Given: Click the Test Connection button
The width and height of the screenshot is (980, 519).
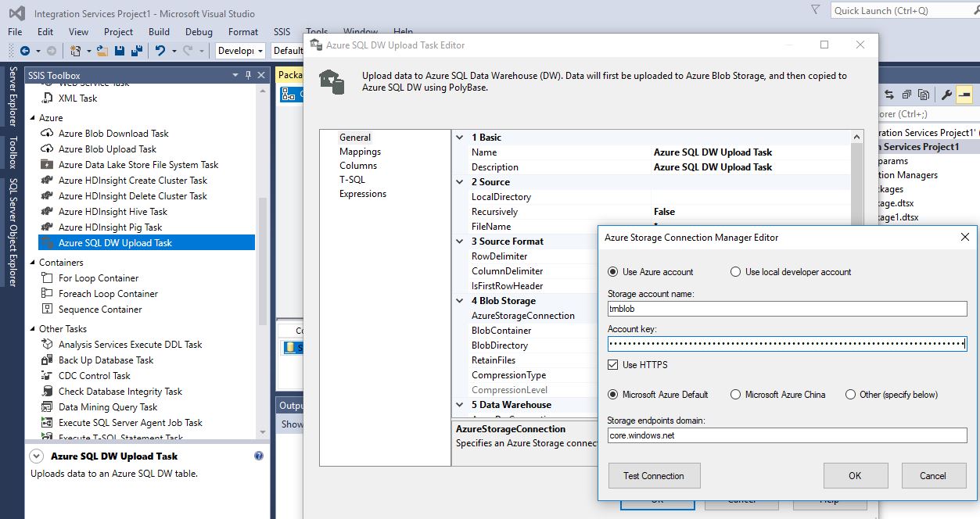Looking at the screenshot, I should coord(654,475).
